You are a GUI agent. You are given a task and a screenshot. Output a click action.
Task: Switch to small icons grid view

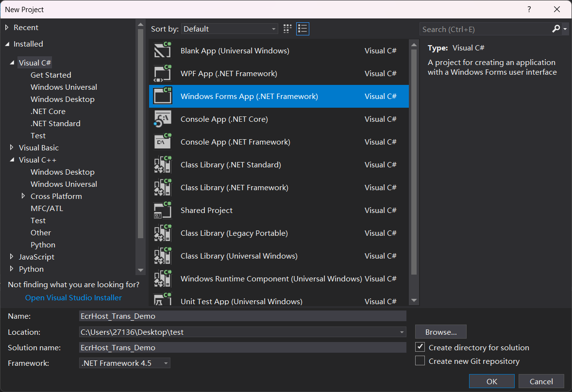(x=287, y=29)
